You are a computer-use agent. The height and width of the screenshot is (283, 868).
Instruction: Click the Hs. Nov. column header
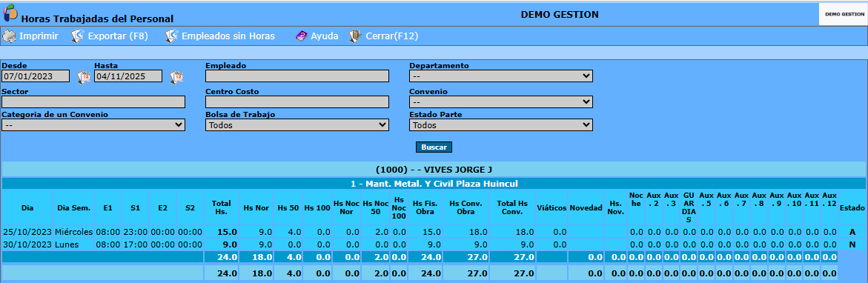coord(615,208)
